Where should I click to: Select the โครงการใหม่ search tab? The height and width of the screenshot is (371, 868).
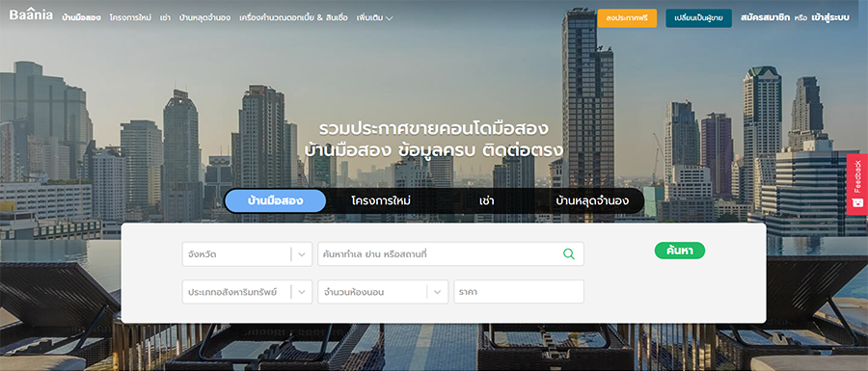point(381,200)
